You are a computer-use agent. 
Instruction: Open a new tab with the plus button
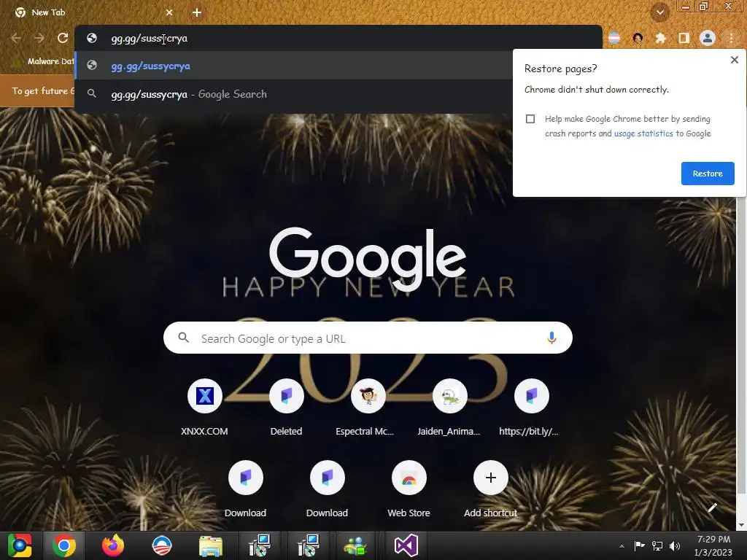tap(197, 12)
